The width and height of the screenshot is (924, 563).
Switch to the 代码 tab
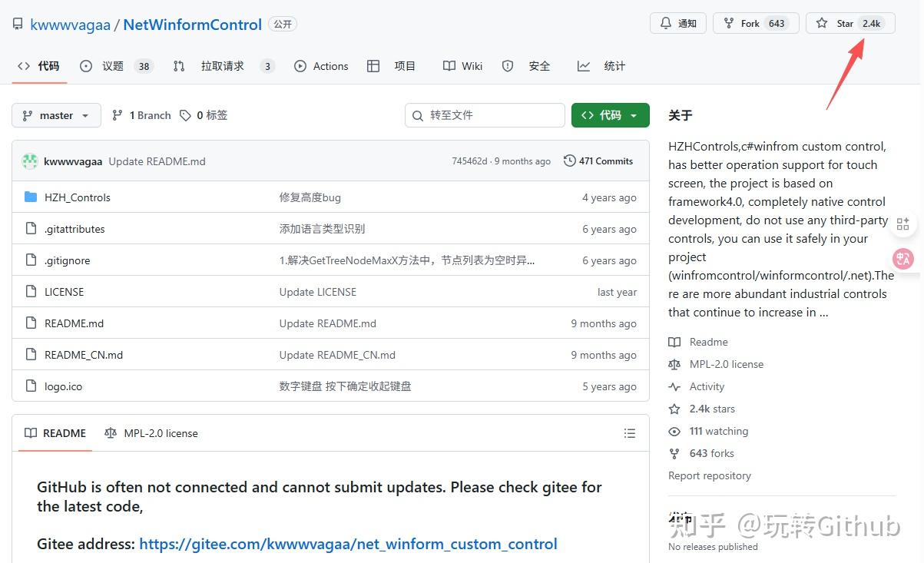tap(39, 66)
